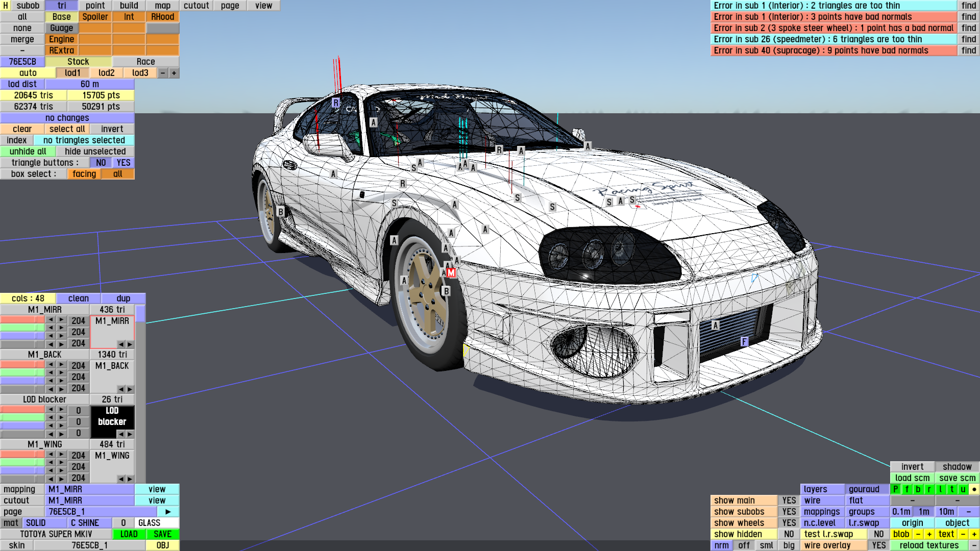Adjust M1_MIRR red colour slider
The image size is (980, 551).
pyautogui.click(x=22, y=320)
